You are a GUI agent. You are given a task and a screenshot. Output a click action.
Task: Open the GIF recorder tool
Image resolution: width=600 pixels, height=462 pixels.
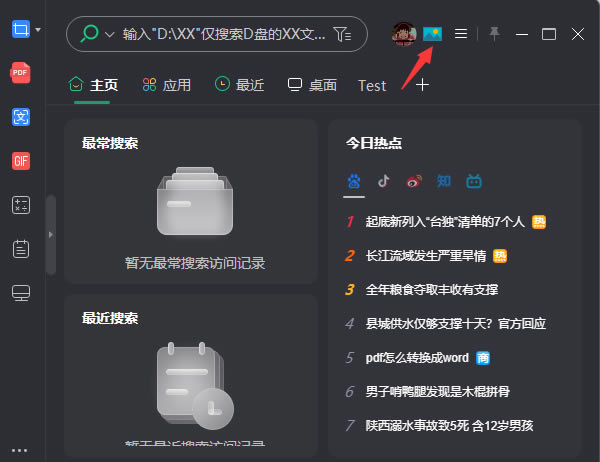pyautogui.click(x=21, y=161)
